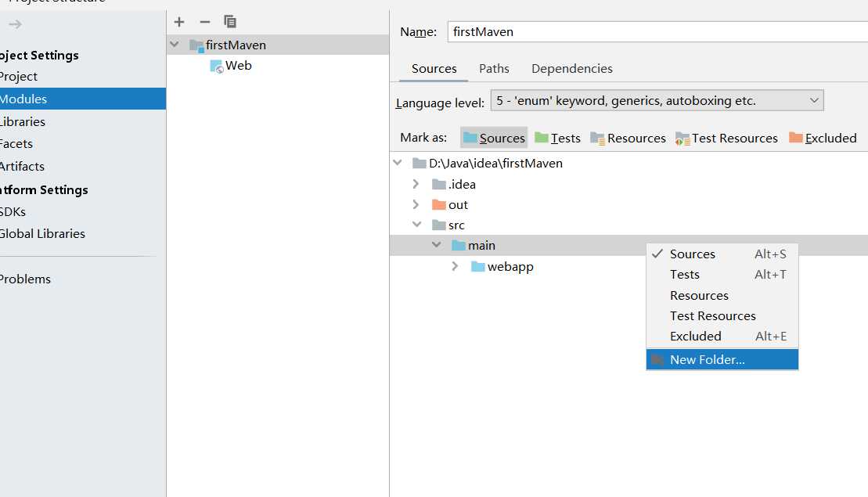Click the .idea folder icon

439,184
